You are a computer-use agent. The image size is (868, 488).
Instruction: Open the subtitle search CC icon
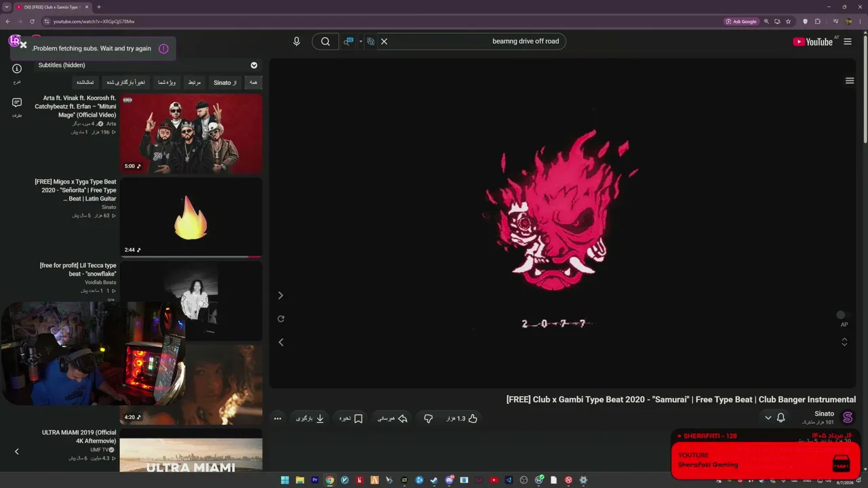349,41
